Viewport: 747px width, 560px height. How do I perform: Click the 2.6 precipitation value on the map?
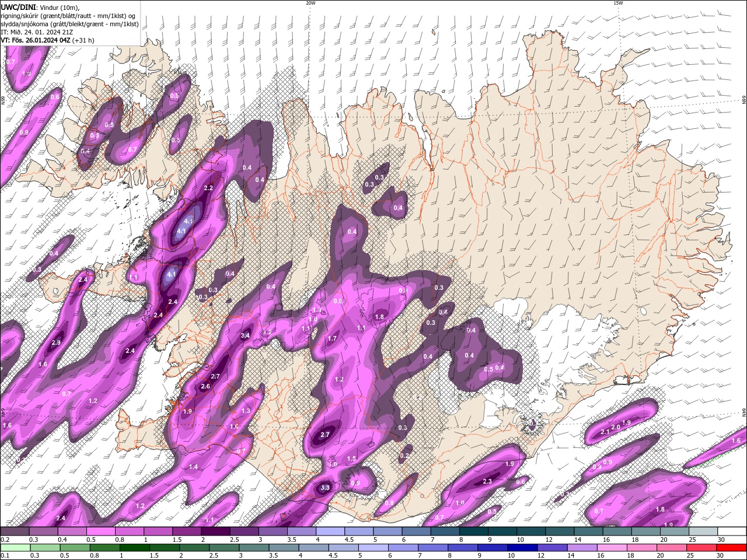pos(205,387)
